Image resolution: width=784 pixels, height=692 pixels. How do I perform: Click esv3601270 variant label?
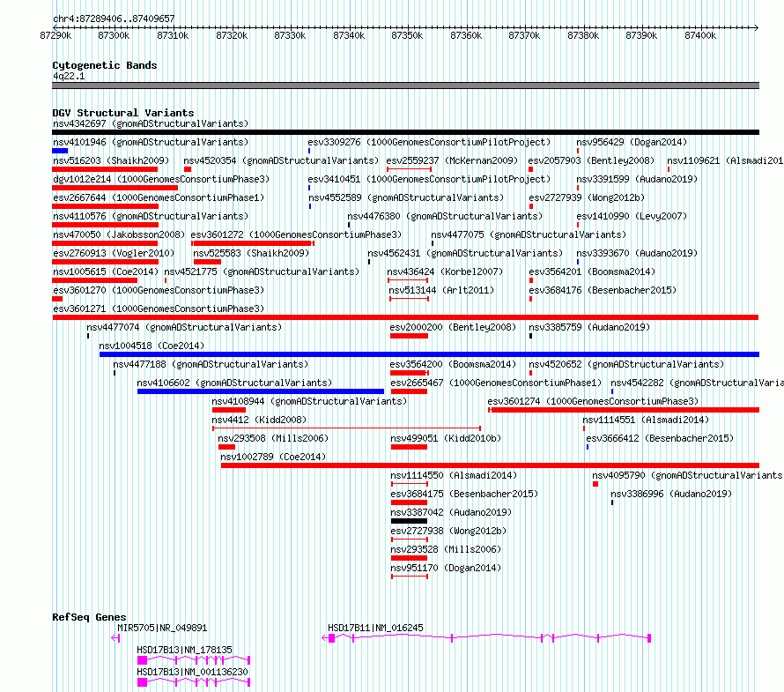(x=159, y=290)
